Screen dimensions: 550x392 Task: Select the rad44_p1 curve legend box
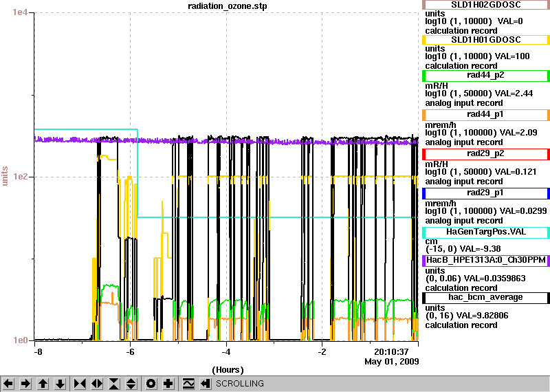coord(486,115)
